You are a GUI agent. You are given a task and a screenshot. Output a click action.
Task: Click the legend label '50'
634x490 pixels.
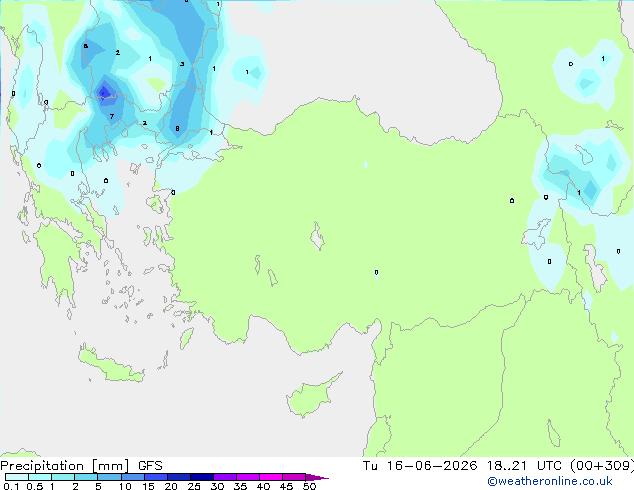(x=309, y=486)
